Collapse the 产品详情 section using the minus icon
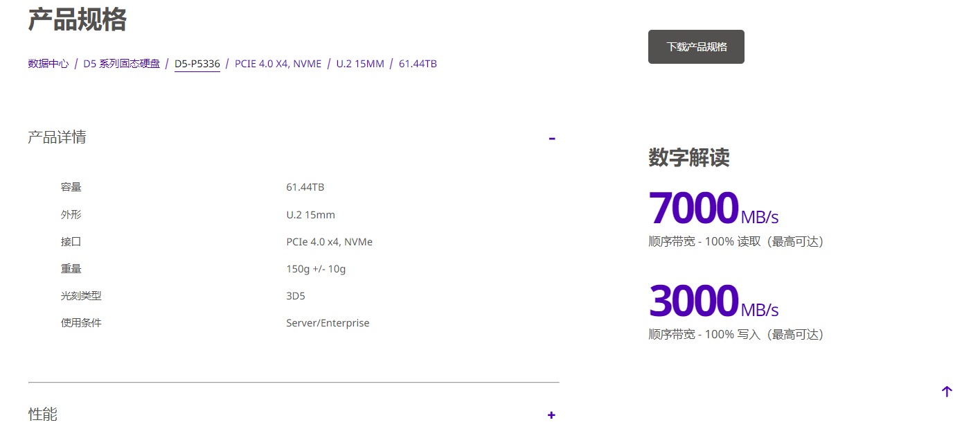This screenshot has height=427, width=980. (552, 139)
